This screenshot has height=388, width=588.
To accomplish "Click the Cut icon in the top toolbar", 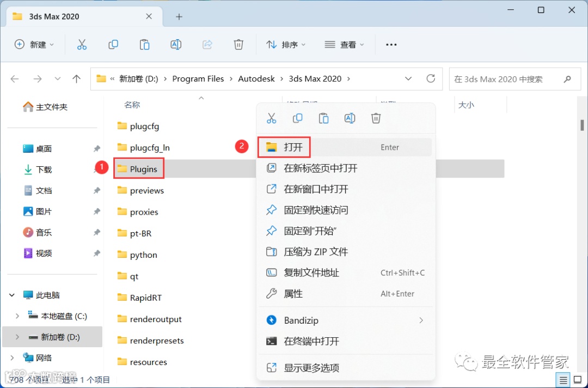I will click(x=82, y=45).
